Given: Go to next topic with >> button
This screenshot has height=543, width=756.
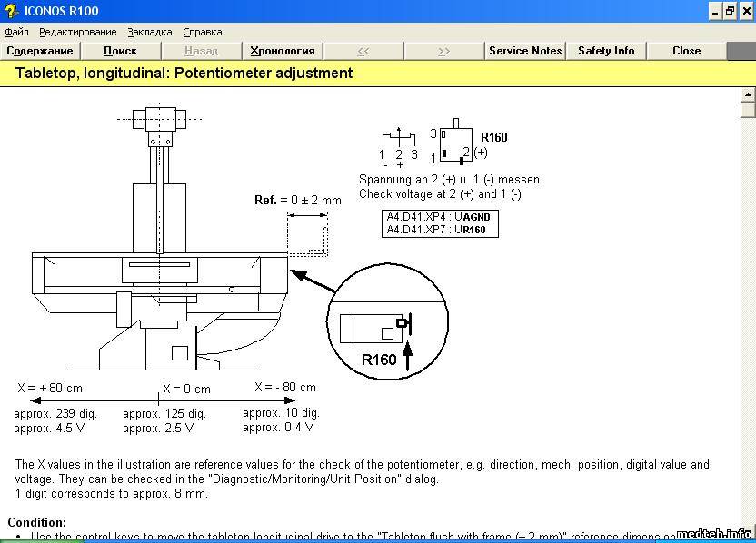Looking at the screenshot, I should click(443, 51).
